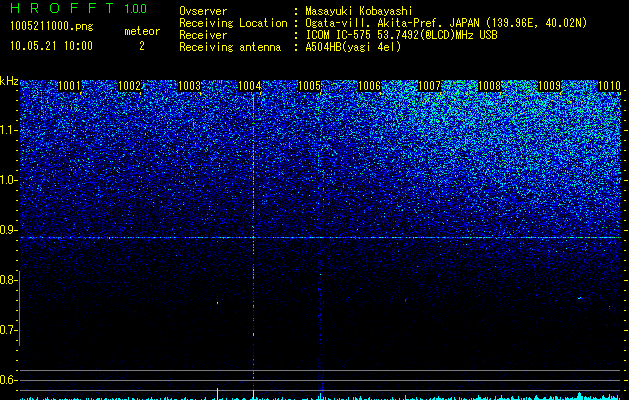This screenshot has height=400, width=629.
Task: Click the 1.0 kHz axis label
Action: [9, 180]
